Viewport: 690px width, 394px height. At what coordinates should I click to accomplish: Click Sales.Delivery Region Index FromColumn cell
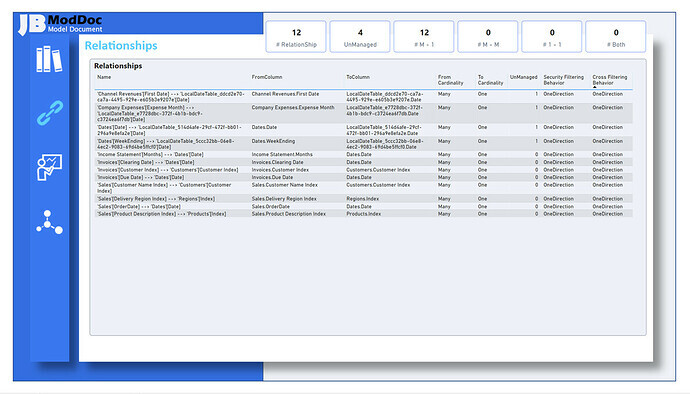pyautogui.click(x=284, y=199)
